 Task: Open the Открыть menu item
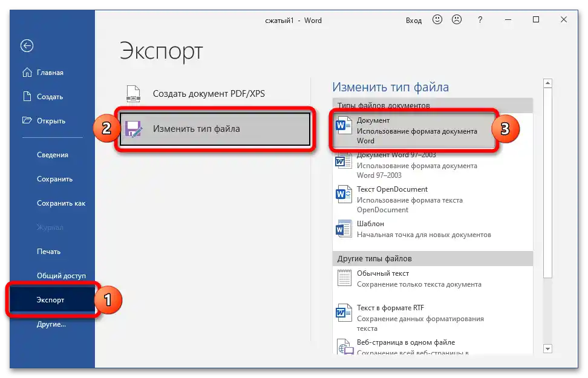[52, 121]
